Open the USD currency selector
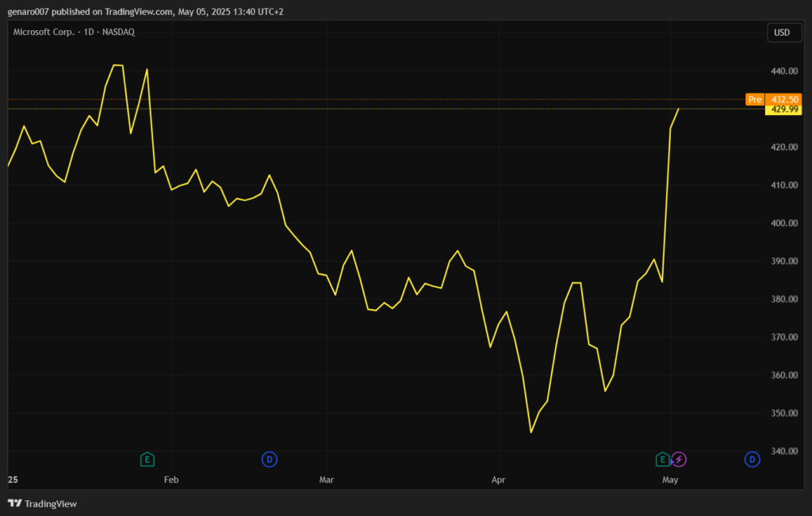Viewport: 812px width, 516px height. (782, 32)
